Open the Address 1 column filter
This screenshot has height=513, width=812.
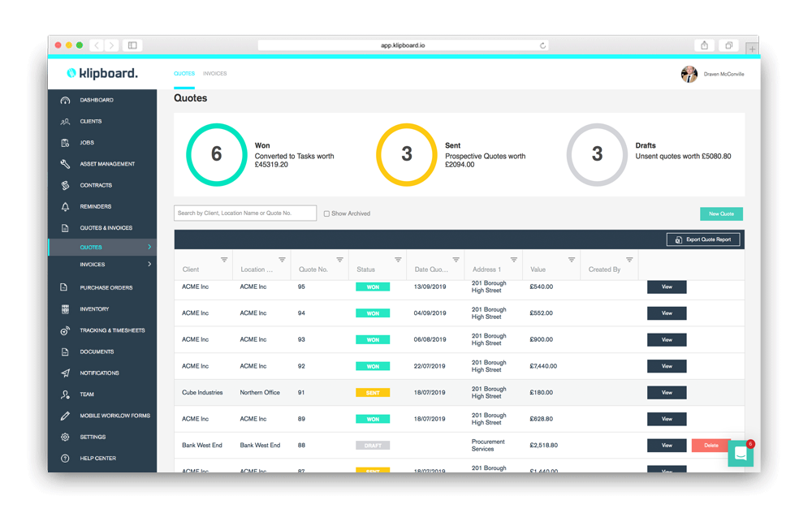click(x=514, y=260)
